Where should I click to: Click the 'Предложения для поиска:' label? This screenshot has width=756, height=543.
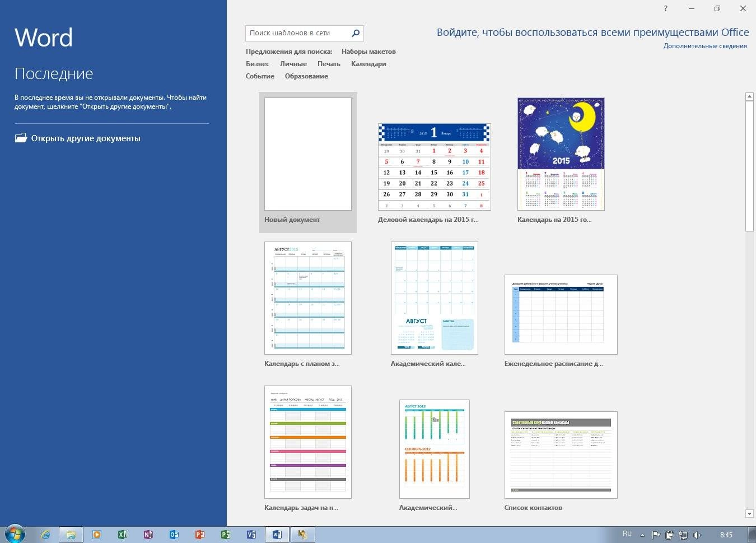tap(289, 52)
